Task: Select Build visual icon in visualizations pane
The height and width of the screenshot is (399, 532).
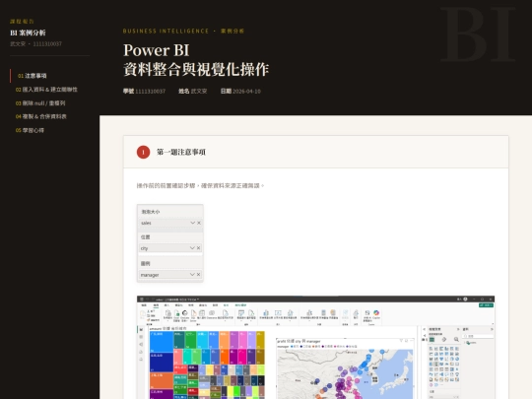Action: tap(432, 339)
